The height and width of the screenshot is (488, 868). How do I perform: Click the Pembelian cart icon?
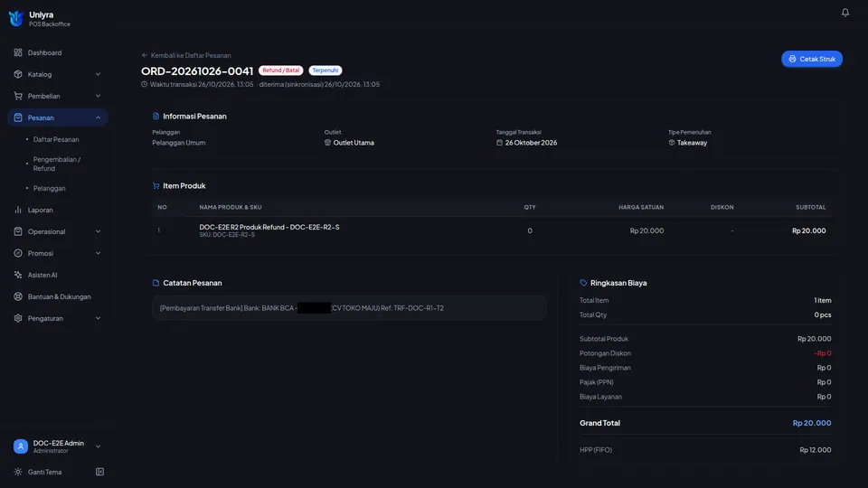[18, 96]
